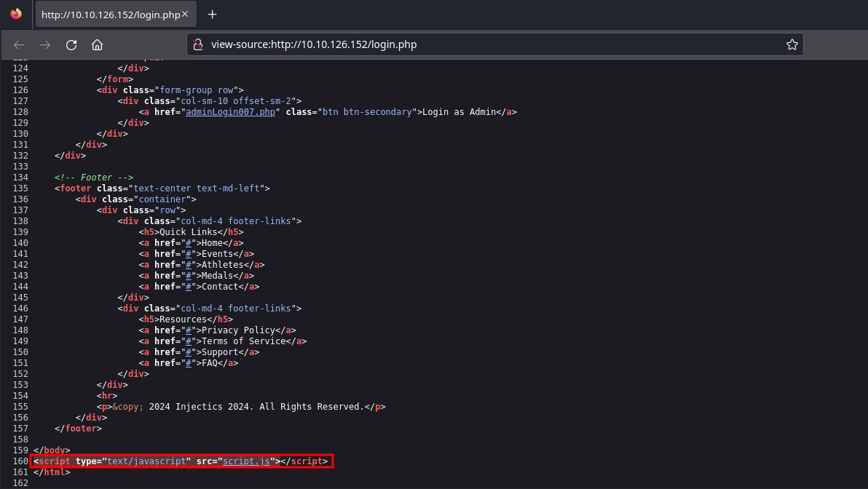Screen dimensions: 868x489
Task: Open a new tab with the plus icon
Action: 211,15
